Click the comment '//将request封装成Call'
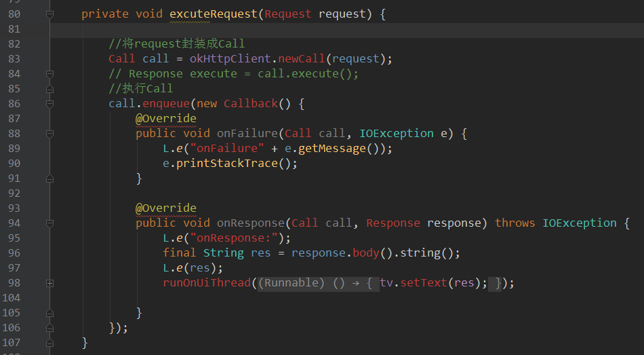This screenshot has width=644, height=355. (x=177, y=44)
